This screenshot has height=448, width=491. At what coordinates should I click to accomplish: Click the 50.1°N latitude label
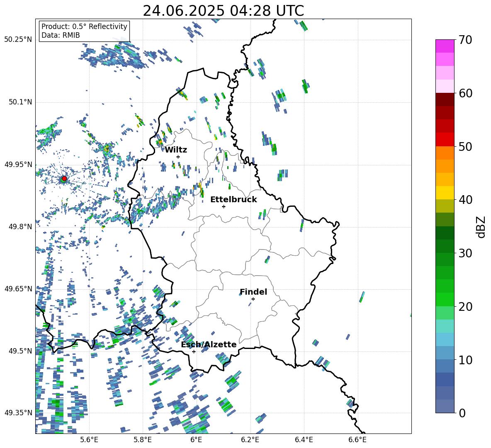tap(20, 102)
